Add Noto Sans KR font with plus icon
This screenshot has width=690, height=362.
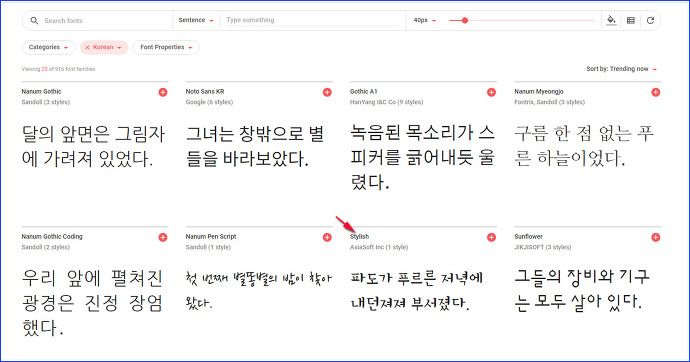click(327, 92)
